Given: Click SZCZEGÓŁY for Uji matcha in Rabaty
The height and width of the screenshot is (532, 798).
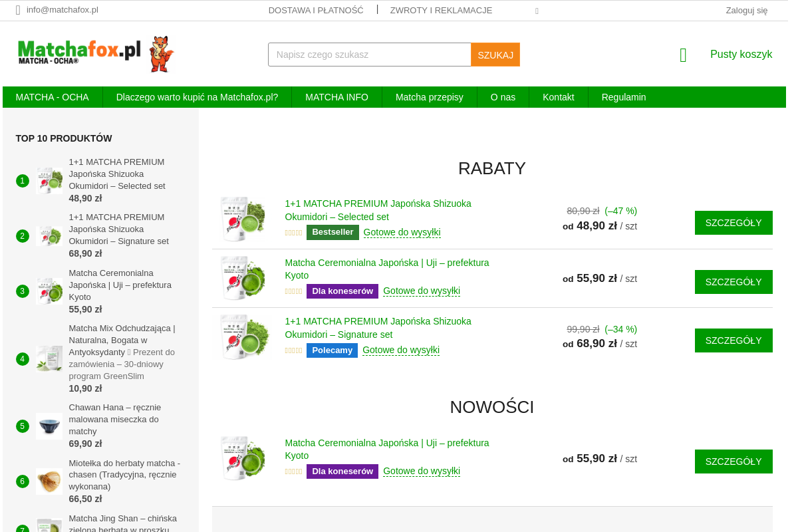Looking at the screenshot, I should pos(733,282).
